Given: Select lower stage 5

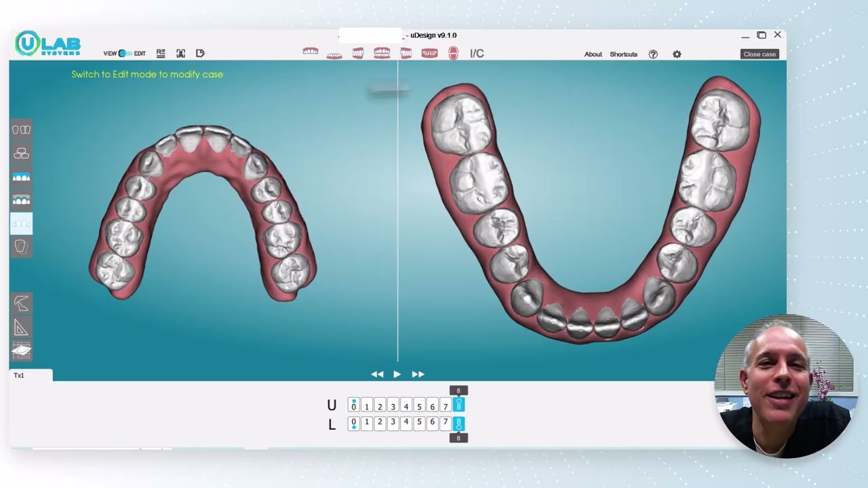Looking at the screenshot, I should coord(419,424).
